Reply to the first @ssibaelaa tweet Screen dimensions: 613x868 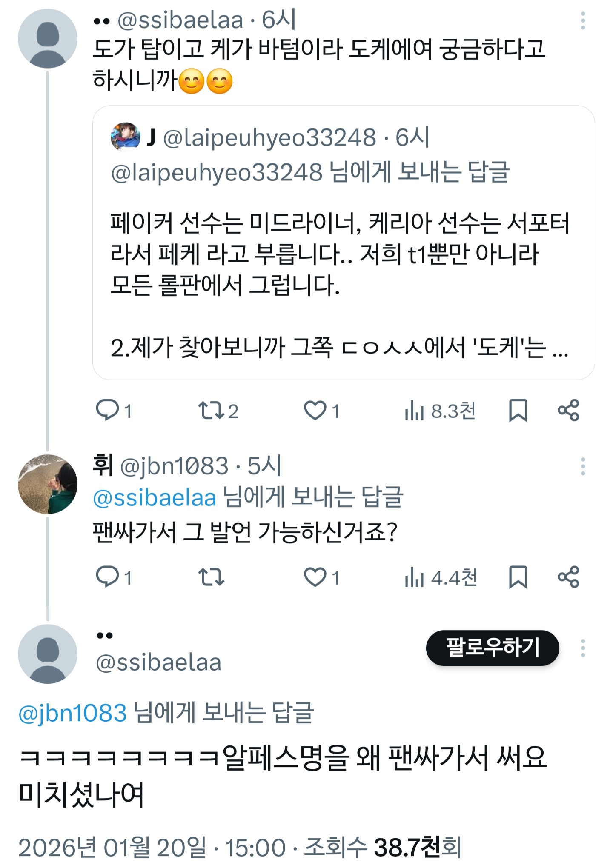point(107,410)
